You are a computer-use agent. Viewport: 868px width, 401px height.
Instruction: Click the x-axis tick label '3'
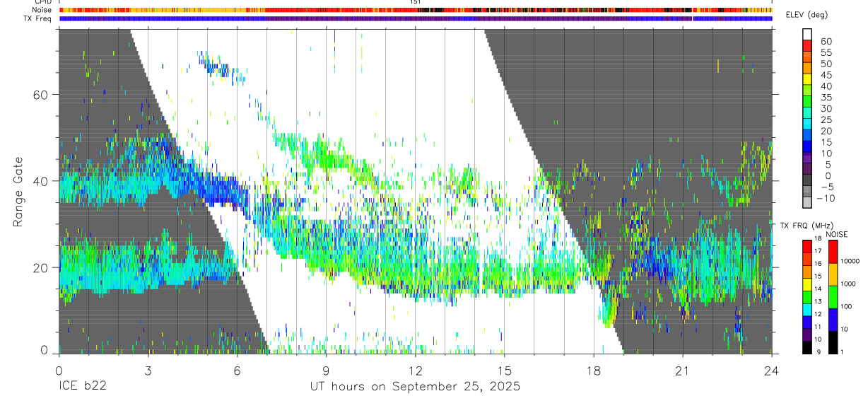click(148, 370)
